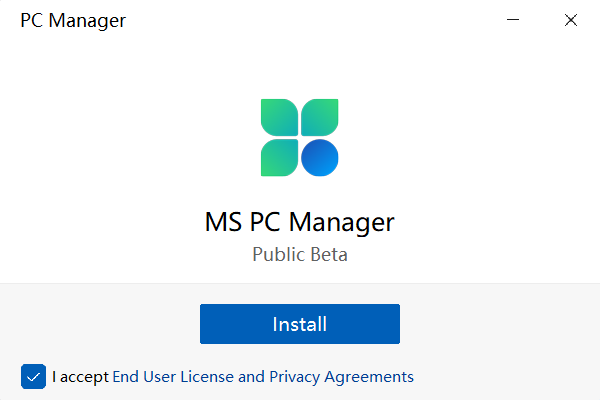Click the MS PC Manager heading
Image resolution: width=600 pixels, height=400 pixels.
[x=300, y=221]
